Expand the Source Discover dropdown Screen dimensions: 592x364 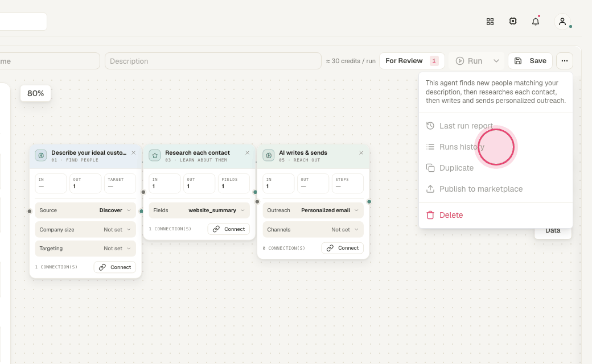point(85,210)
